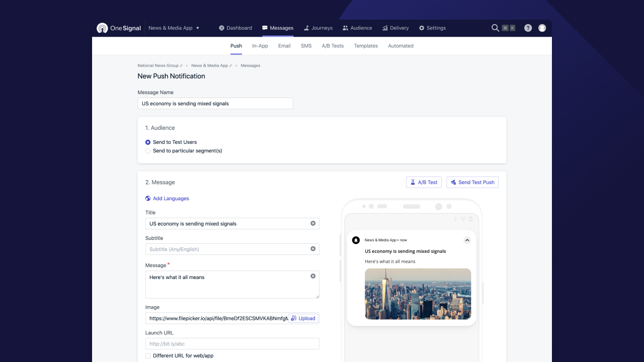Focus the Message text area

(232, 285)
